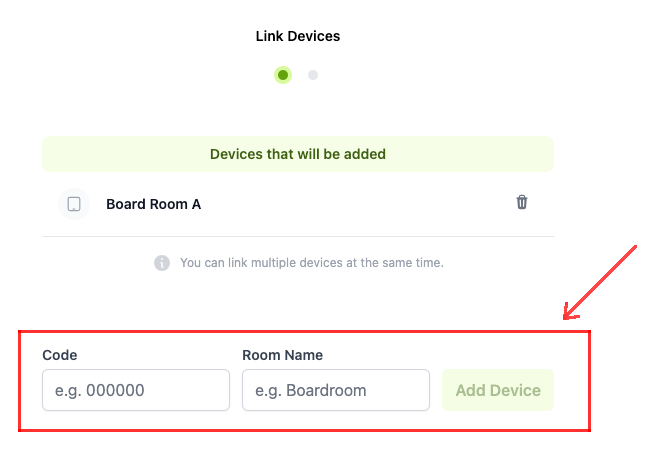Select the first green step dot

tap(283, 75)
